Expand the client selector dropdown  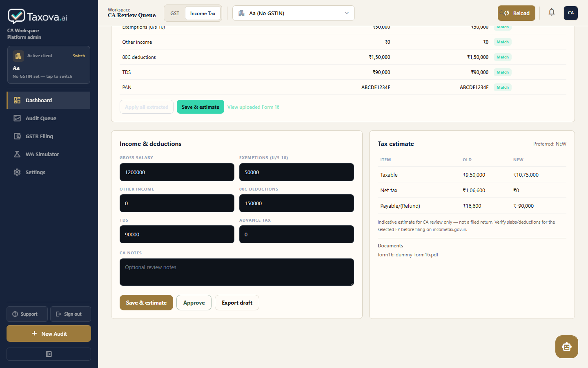[x=293, y=13]
